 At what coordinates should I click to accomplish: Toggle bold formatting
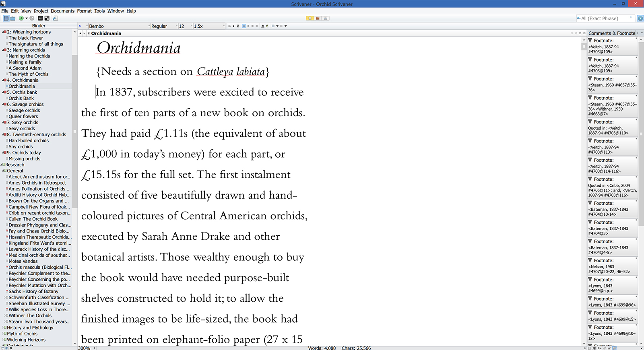point(229,26)
